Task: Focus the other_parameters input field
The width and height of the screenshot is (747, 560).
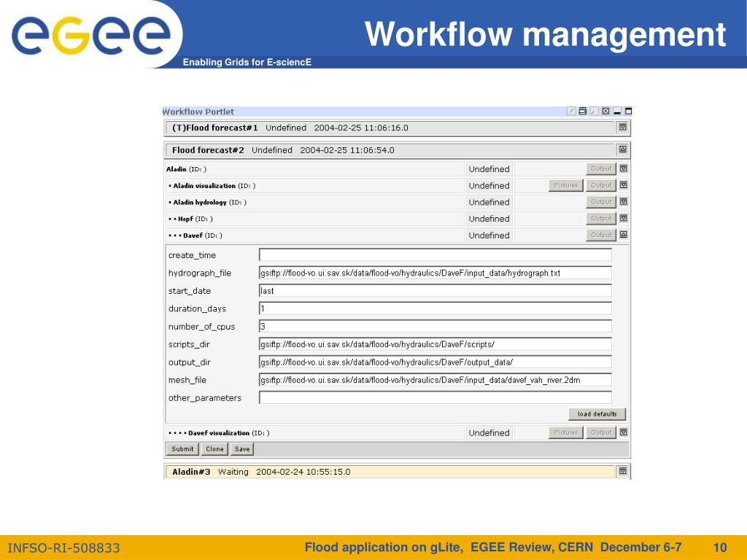Action: point(436,397)
